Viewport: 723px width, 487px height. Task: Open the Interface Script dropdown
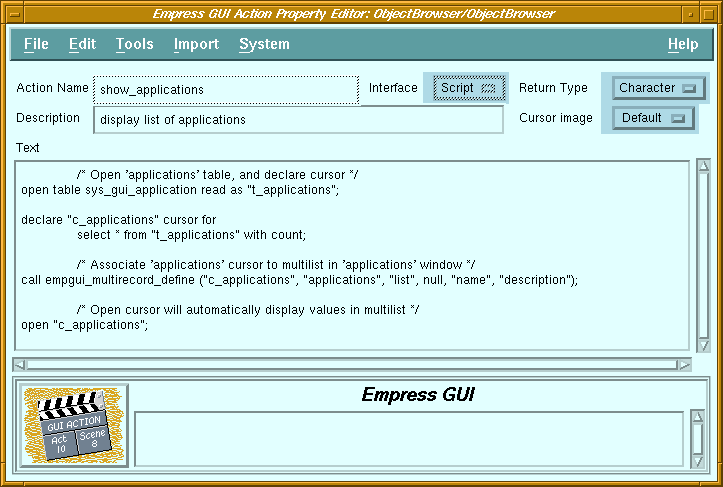[468, 88]
